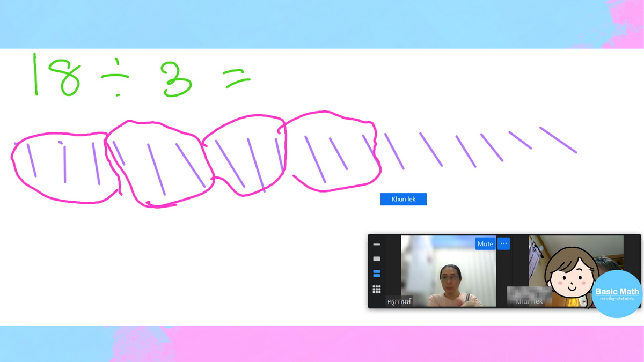
Task: Click the handwritten green number 18
Action: 56,75
